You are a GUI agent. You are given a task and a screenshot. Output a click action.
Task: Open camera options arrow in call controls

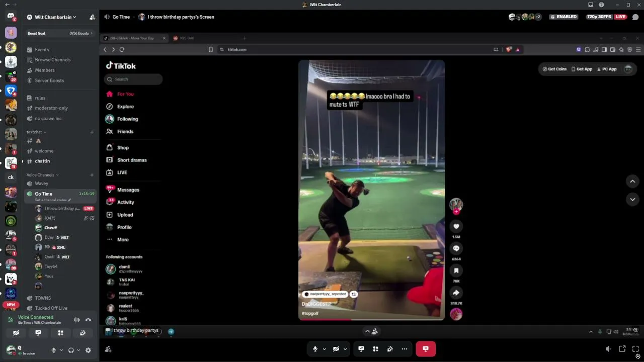(345, 349)
